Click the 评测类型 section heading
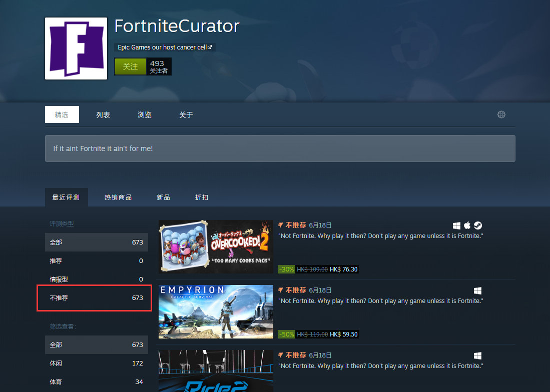The width and height of the screenshot is (550, 392). pos(62,224)
